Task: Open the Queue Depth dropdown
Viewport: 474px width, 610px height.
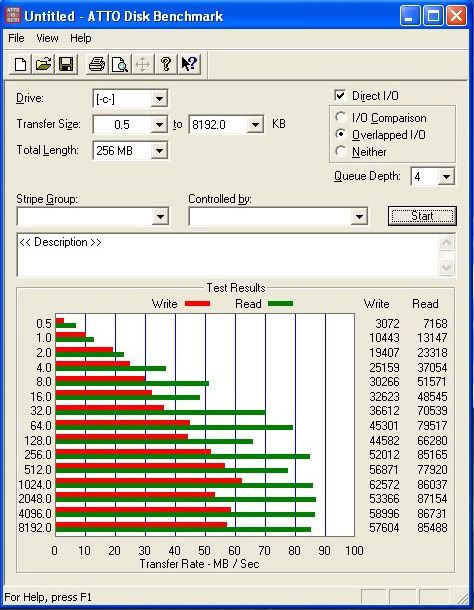Action: 446,177
